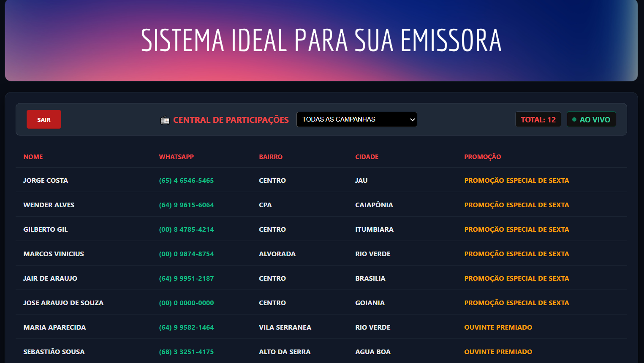Image resolution: width=644 pixels, height=363 pixels.
Task: Click the CIDADE column header
Action: [x=367, y=157]
